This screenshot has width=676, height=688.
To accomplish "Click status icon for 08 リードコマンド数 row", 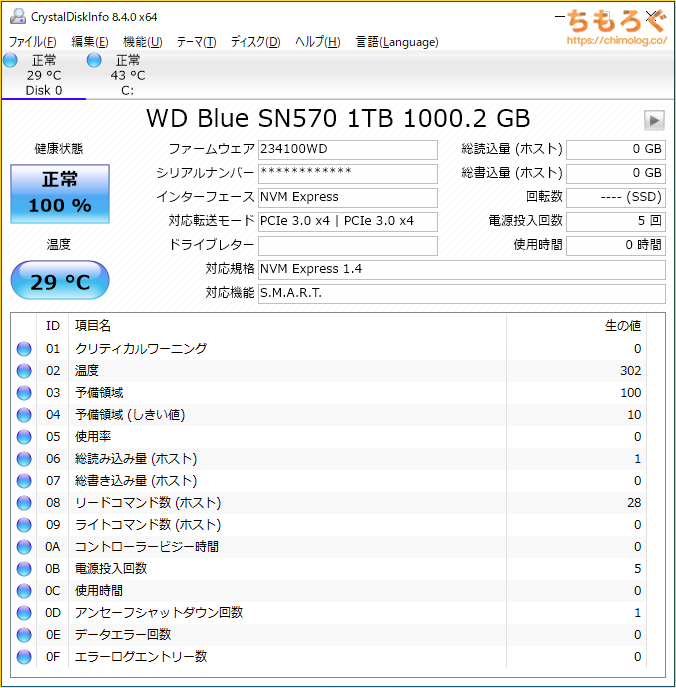I will click(x=24, y=503).
